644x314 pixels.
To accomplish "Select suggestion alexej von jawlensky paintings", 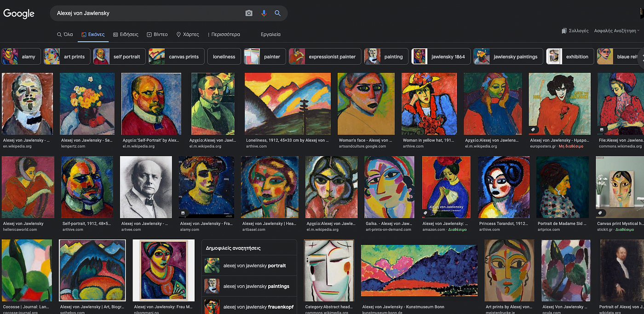I will tap(249, 286).
